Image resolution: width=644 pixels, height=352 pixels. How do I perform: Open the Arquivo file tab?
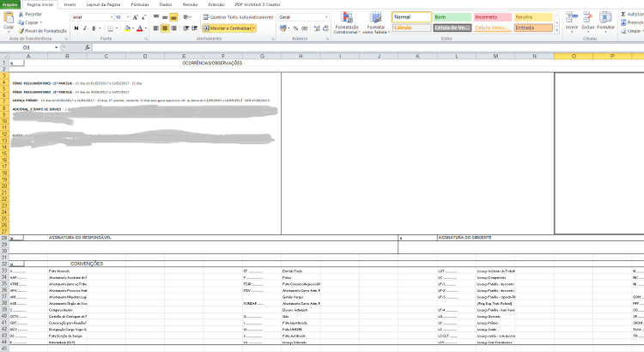[x=9, y=4]
